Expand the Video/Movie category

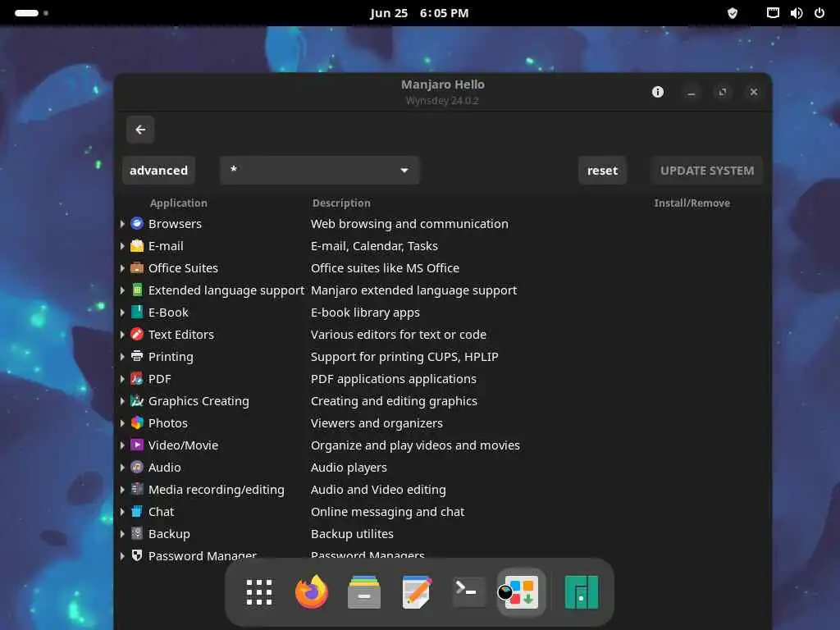pyautogui.click(x=122, y=445)
